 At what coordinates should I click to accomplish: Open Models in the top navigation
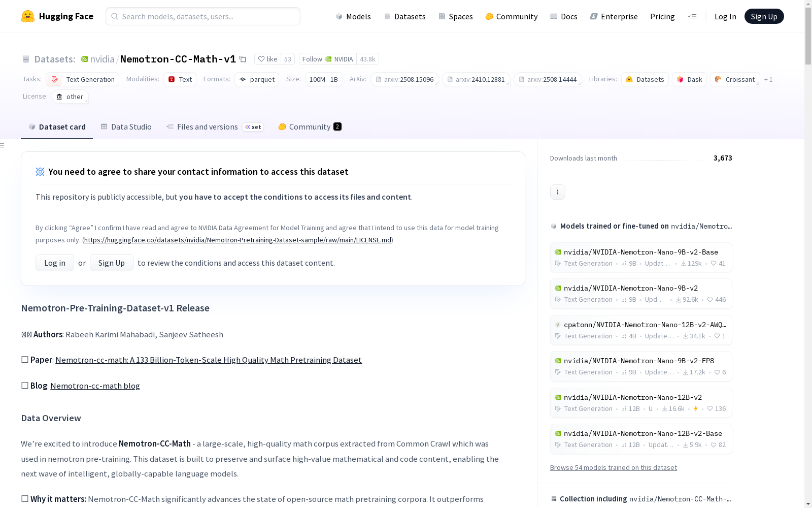(353, 16)
